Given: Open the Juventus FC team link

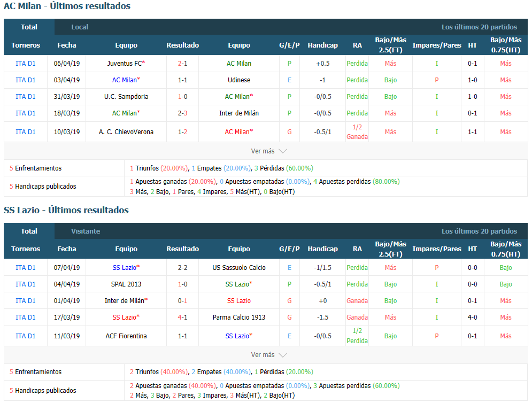Looking at the screenshot, I should tap(125, 64).
